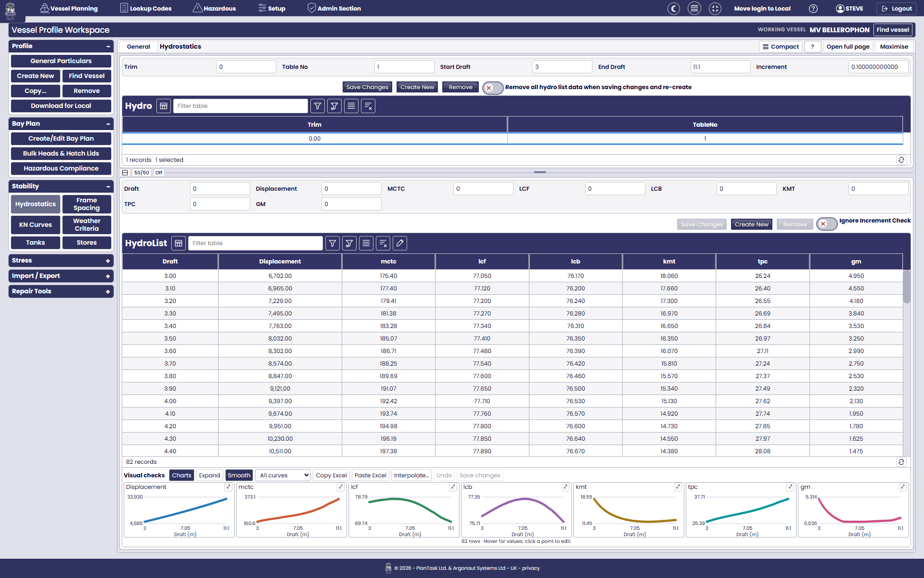The width and height of the screenshot is (924, 578).
Task: Open the Setup menu
Action: pyautogui.click(x=271, y=8)
